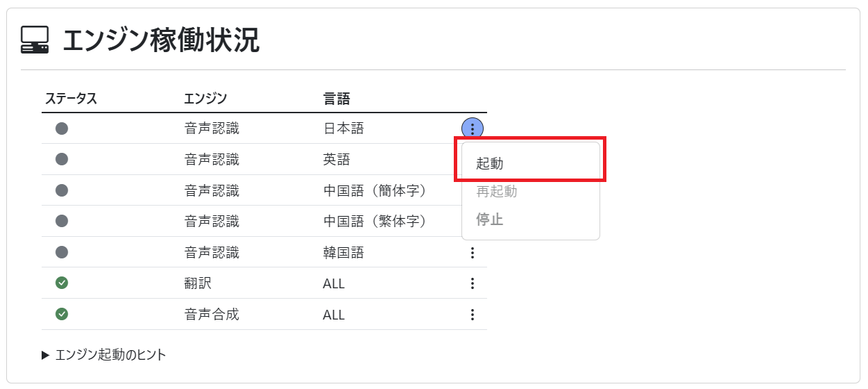Click the 中国語（簡体字） language cell
Image resolution: width=868 pixels, height=389 pixels.
375,190
